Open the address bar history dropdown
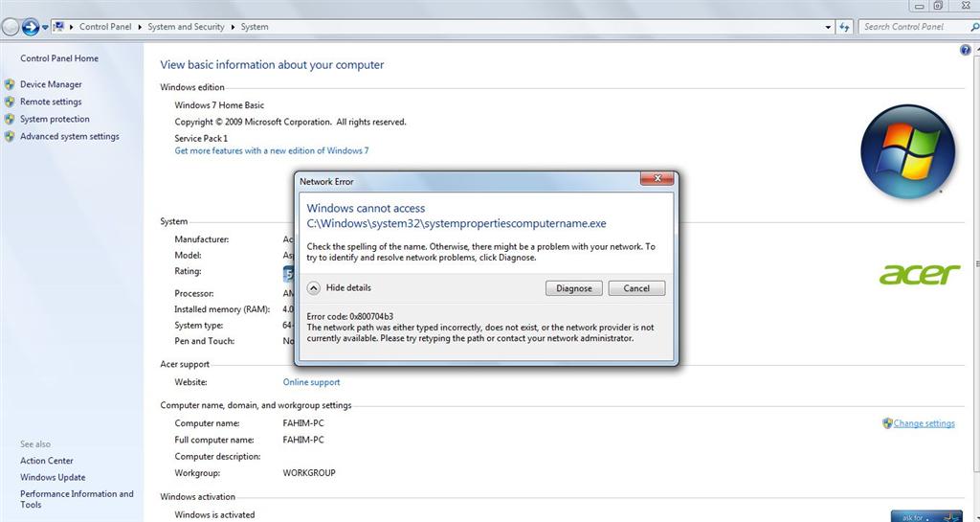The width and height of the screenshot is (980, 522). 828,27
